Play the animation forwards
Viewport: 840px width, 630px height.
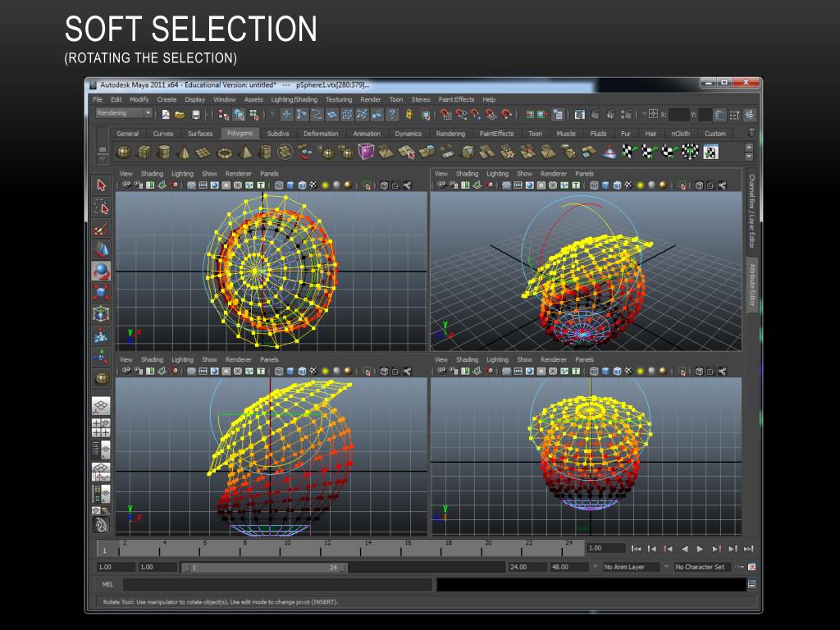coord(701,549)
